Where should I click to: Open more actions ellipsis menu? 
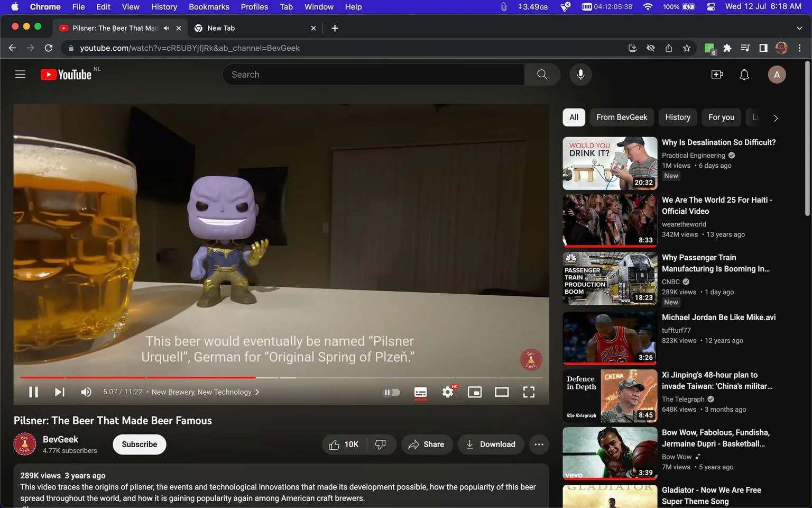click(539, 444)
